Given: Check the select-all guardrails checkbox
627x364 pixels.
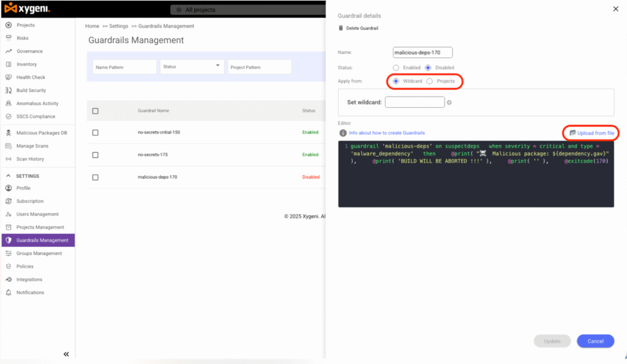Looking at the screenshot, I should tap(95, 111).
